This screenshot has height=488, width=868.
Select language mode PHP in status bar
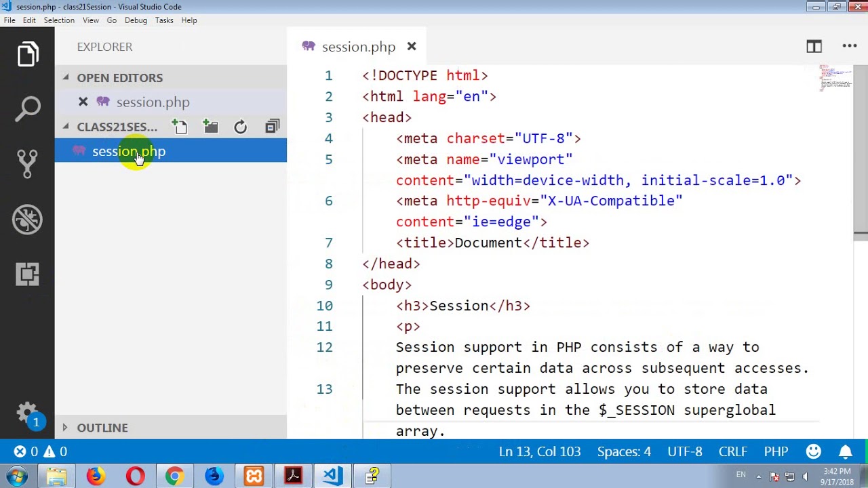tap(776, 451)
